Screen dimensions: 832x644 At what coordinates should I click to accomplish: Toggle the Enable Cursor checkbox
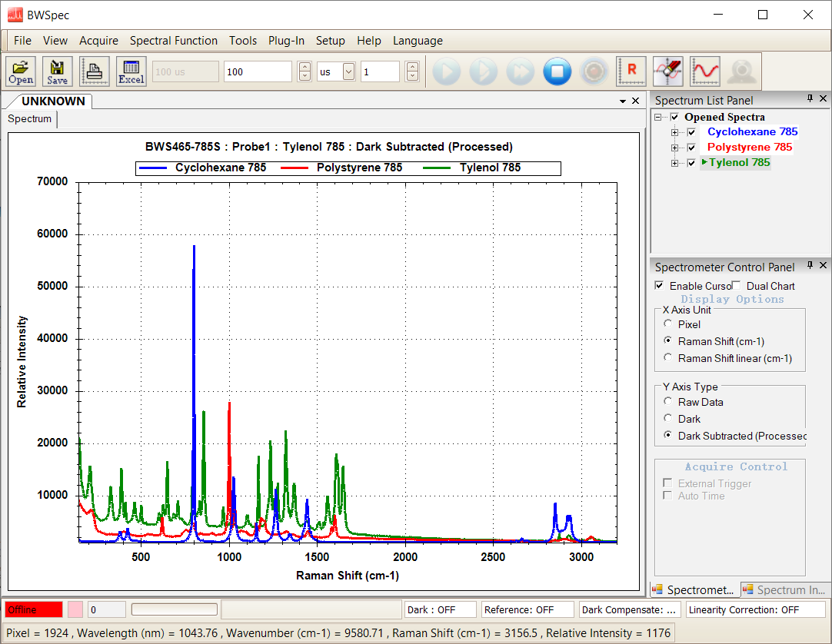point(659,286)
